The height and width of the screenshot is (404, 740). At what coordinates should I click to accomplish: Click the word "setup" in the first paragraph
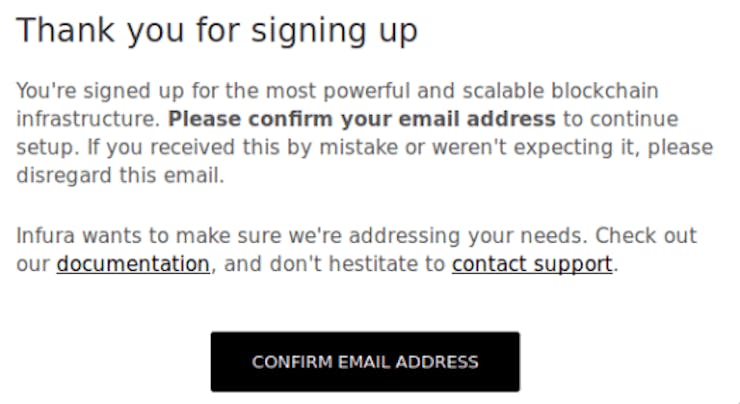click(x=42, y=148)
